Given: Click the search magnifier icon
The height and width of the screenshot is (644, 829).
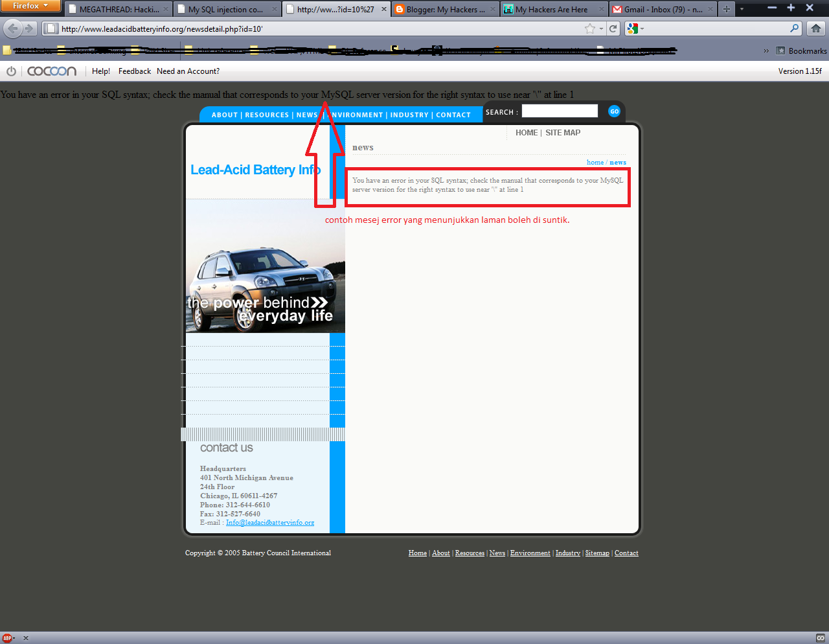Looking at the screenshot, I should [795, 29].
